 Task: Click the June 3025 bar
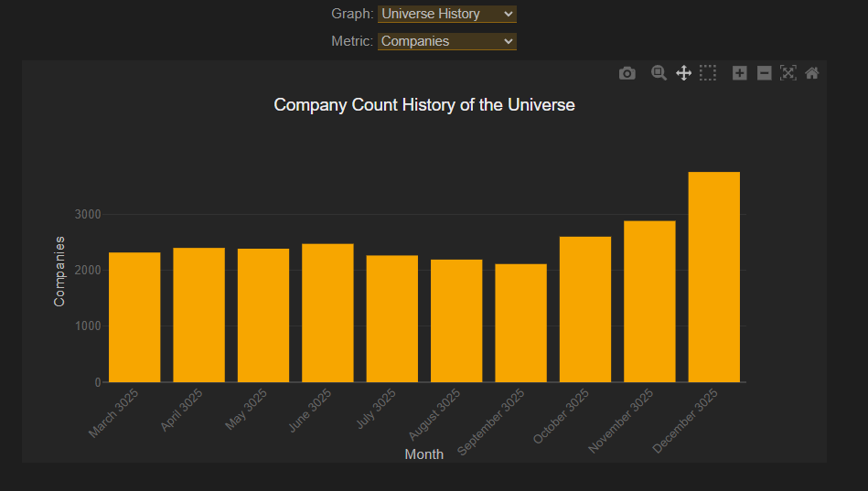point(327,313)
